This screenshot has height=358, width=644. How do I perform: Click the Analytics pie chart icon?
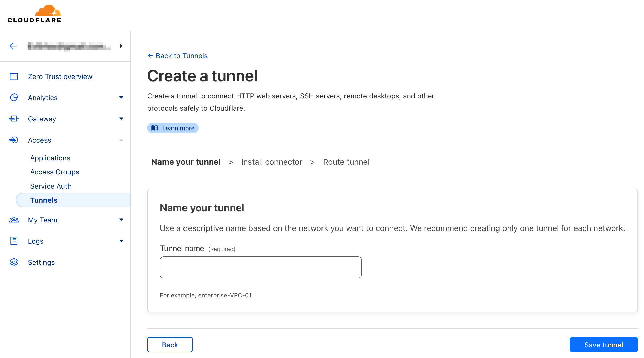[x=14, y=97]
